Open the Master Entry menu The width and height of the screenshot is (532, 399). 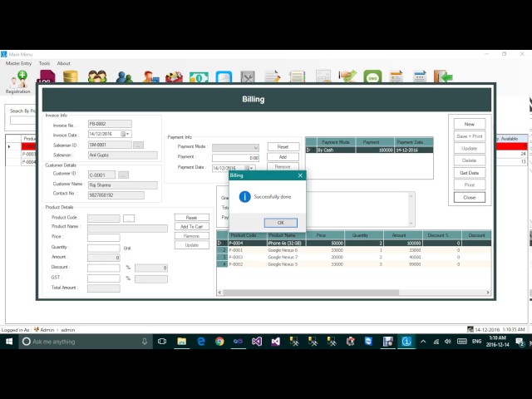18,63
